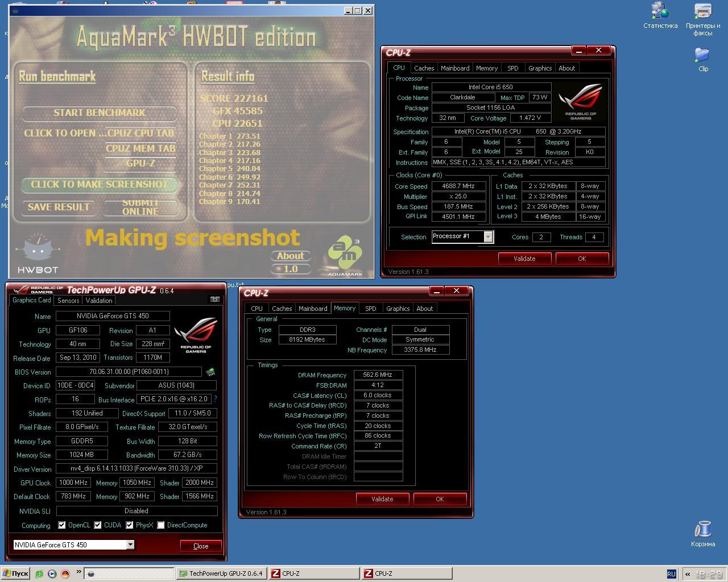Click the DRAM Frequency value 562.6 MHz
728x582 pixels.
pyautogui.click(x=378, y=375)
